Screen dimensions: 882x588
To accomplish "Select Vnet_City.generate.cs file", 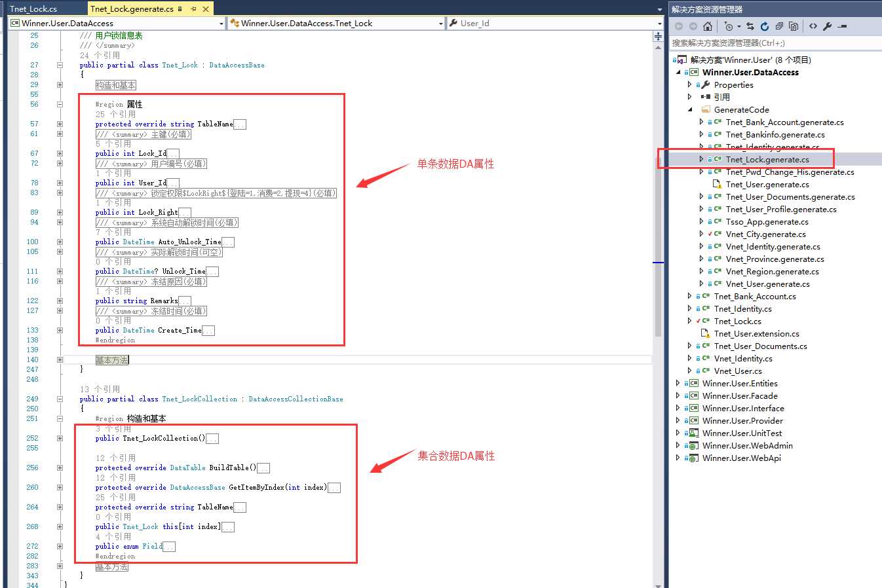I will tap(765, 234).
